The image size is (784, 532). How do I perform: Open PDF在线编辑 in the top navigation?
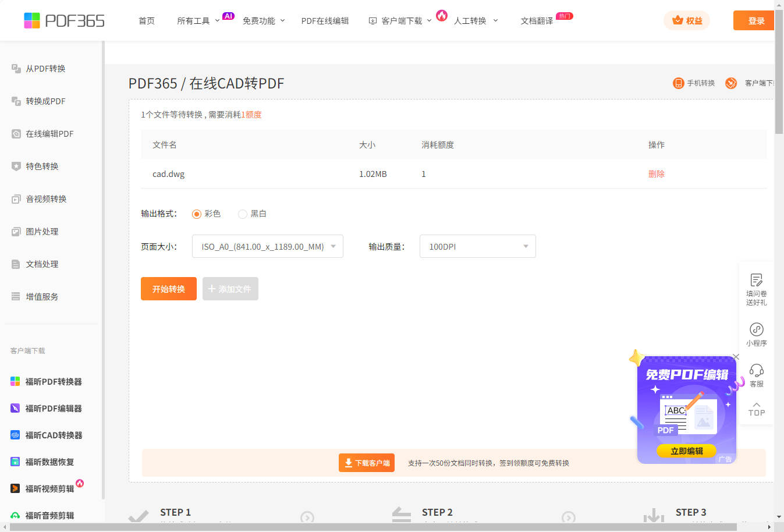click(x=325, y=21)
